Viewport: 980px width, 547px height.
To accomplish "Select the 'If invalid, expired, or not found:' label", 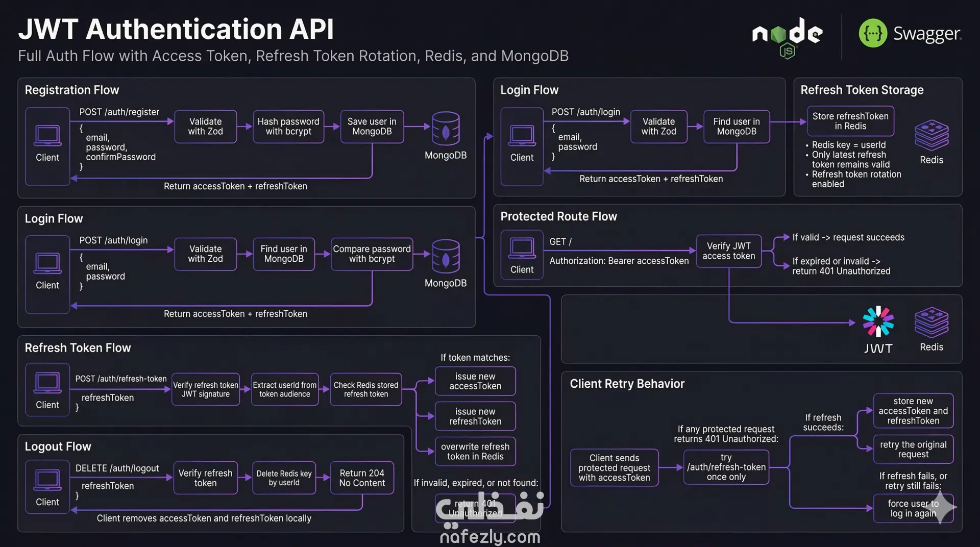I will click(476, 483).
